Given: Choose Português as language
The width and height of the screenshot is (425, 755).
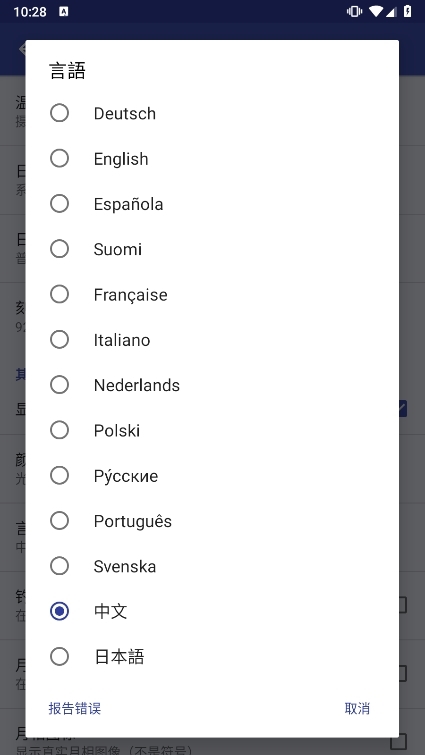Looking at the screenshot, I should coord(212,521).
